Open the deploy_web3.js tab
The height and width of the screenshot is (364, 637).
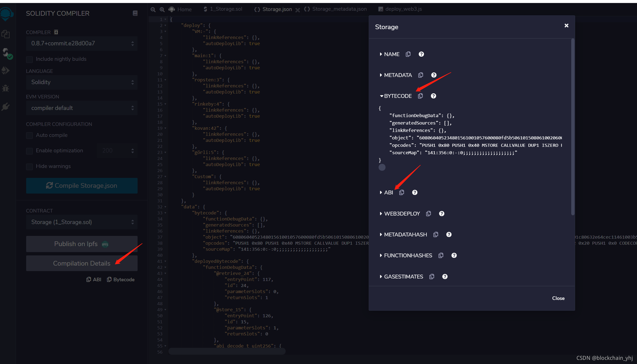click(403, 9)
